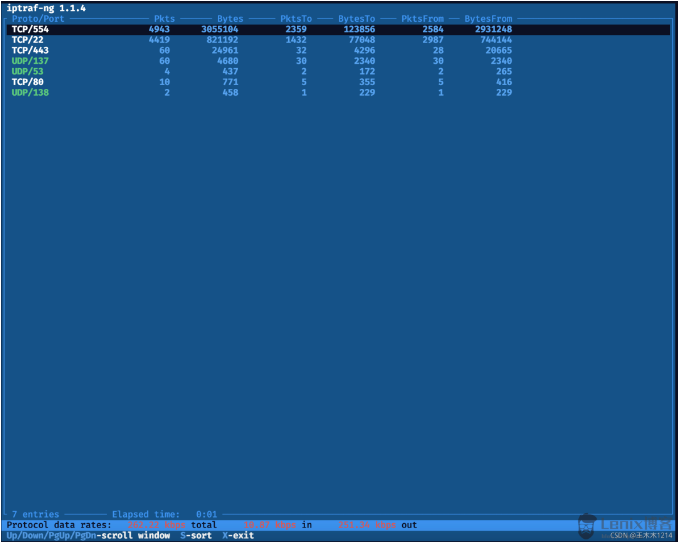Select the TCP/22 protocol entry
This screenshot has width=679, height=542.
pos(28,40)
